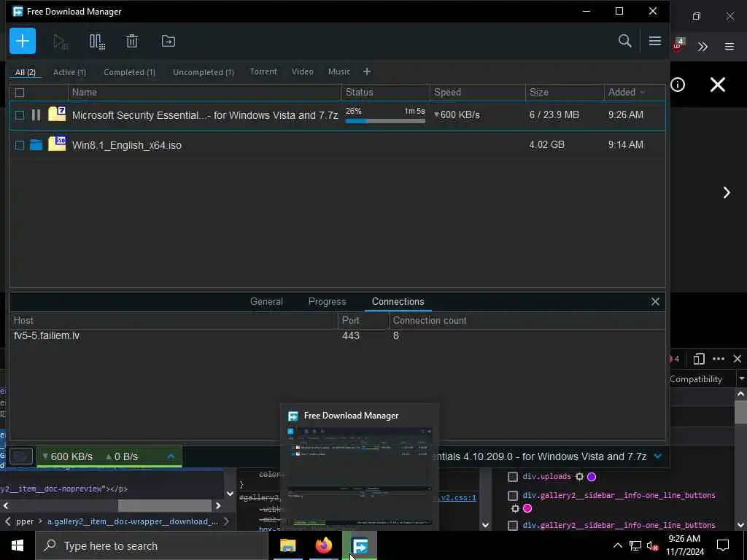Image resolution: width=747 pixels, height=560 pixels.
Task: Sort downloads by the Name column
Action: (x=205, y=92)
